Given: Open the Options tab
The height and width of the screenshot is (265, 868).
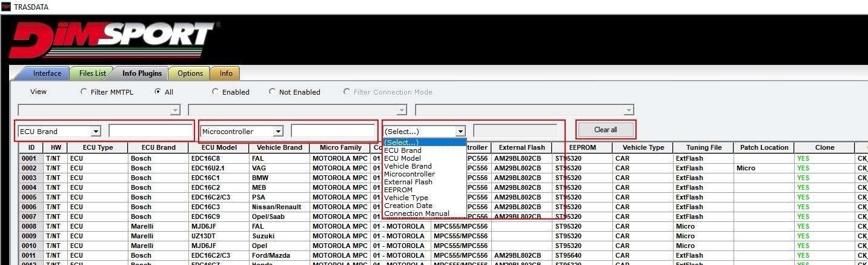Looking at the screenshot, I should click(190, 73).
